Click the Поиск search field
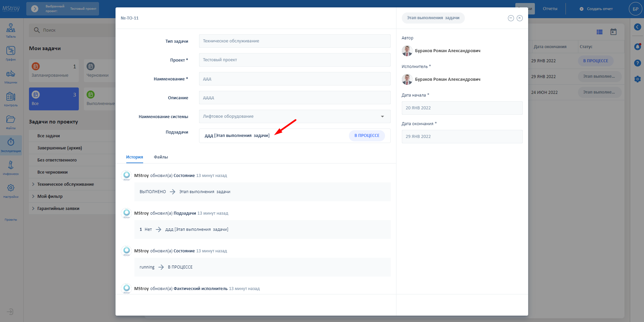Image resolution: width=644 pixels, height=322 pixels. pos(72,30)
